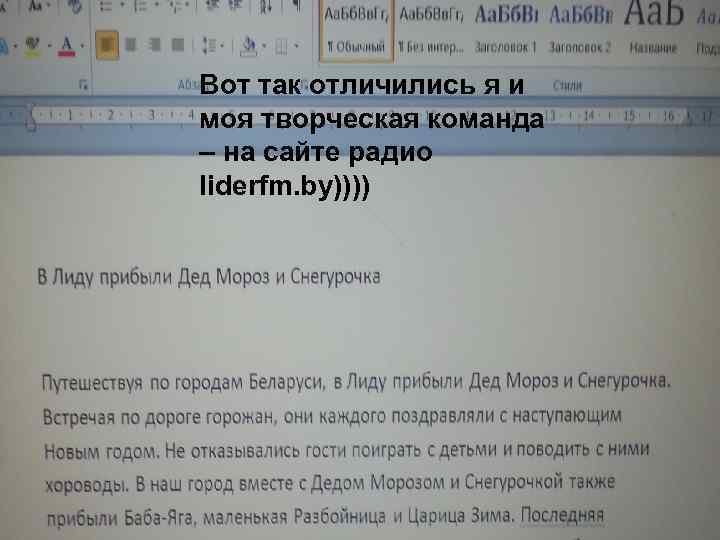Toggle the show paragraph marks icon

click(x=297, y=5)
